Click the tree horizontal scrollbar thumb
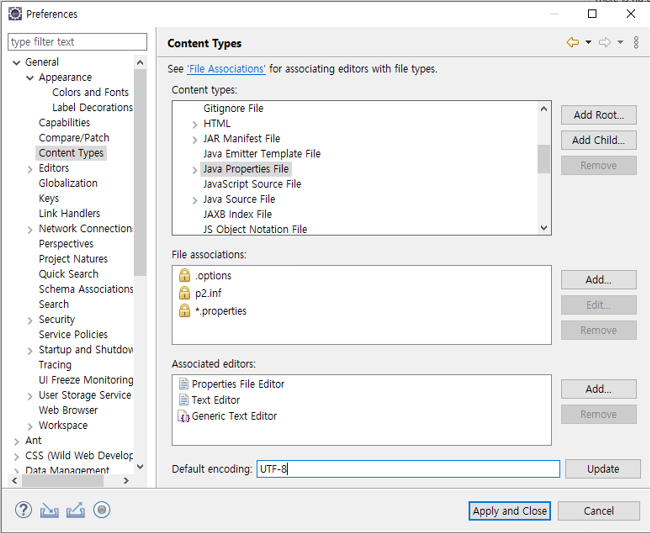The width and height of the screenshot is (650, 533). point(63,481)
